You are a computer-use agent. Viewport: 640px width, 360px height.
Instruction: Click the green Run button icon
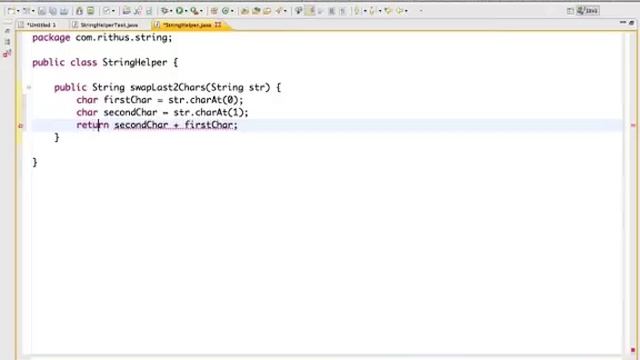pos(179,11)
